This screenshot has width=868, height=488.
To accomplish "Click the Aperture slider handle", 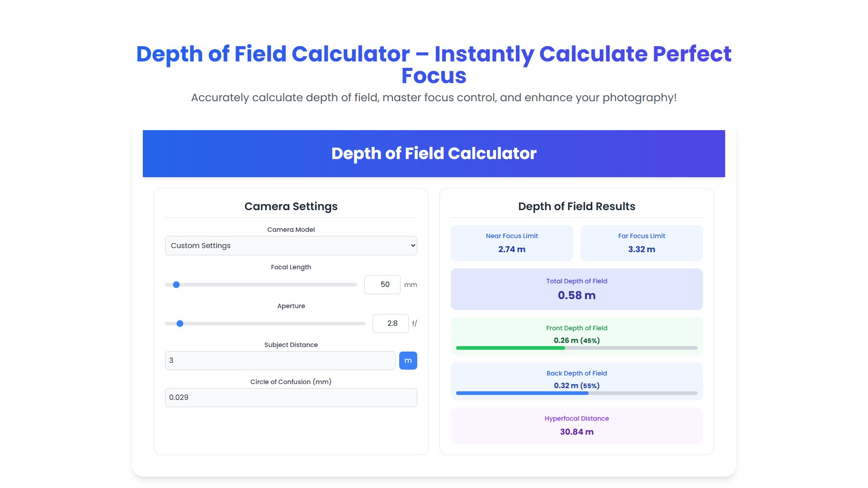I will 180,324.
